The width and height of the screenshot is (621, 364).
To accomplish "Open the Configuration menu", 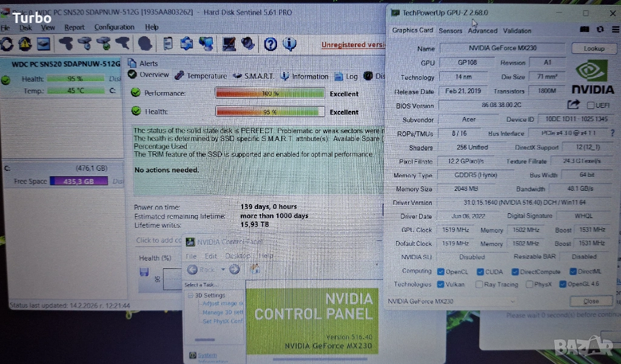I will tap(114, 27).
